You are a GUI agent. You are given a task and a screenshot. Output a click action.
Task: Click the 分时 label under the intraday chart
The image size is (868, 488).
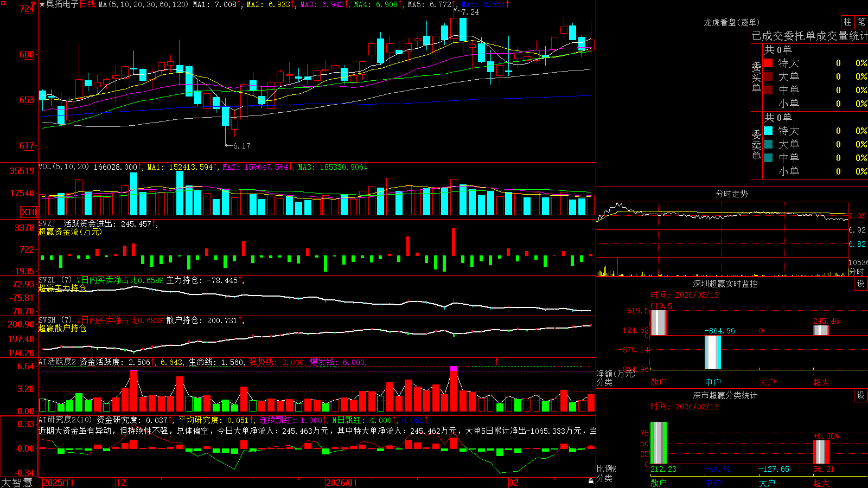click(x=857, y=272)
